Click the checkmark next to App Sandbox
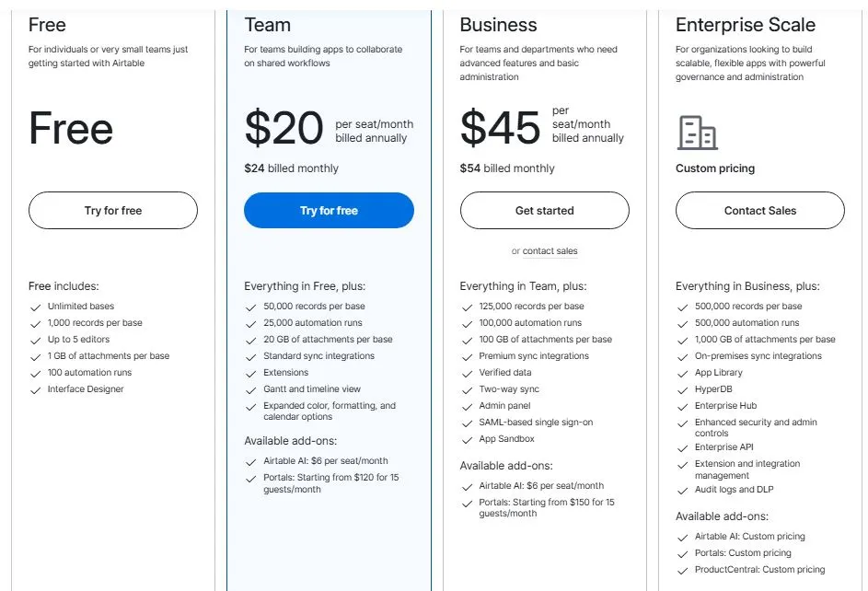The width and height of the screenshot is (868, 591). coord(467,439)
